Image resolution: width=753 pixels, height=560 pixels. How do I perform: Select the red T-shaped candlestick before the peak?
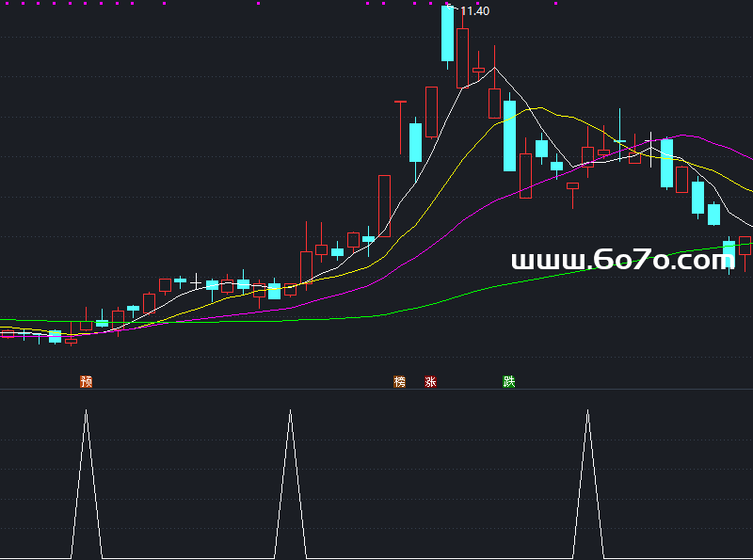400,101
